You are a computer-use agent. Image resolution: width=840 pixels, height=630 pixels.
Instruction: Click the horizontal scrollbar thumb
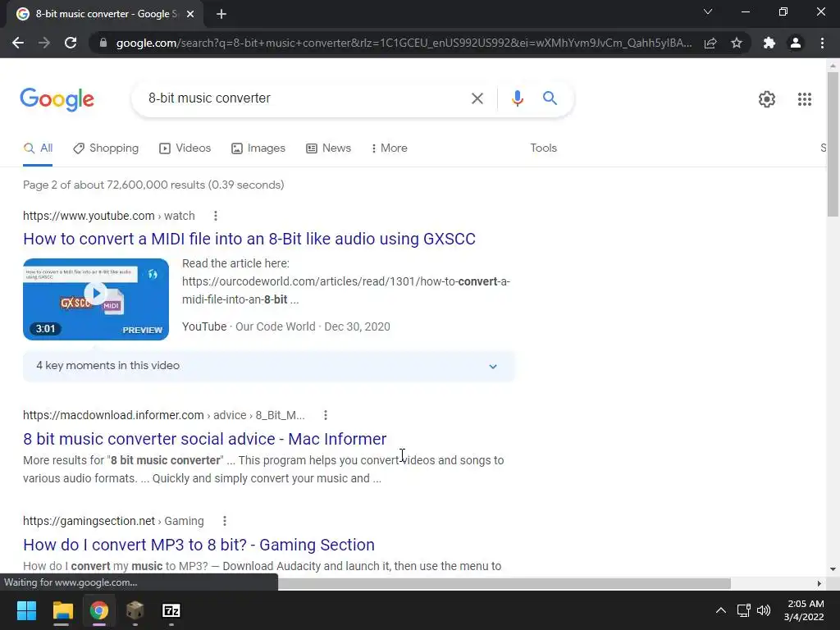pos(504,583)
